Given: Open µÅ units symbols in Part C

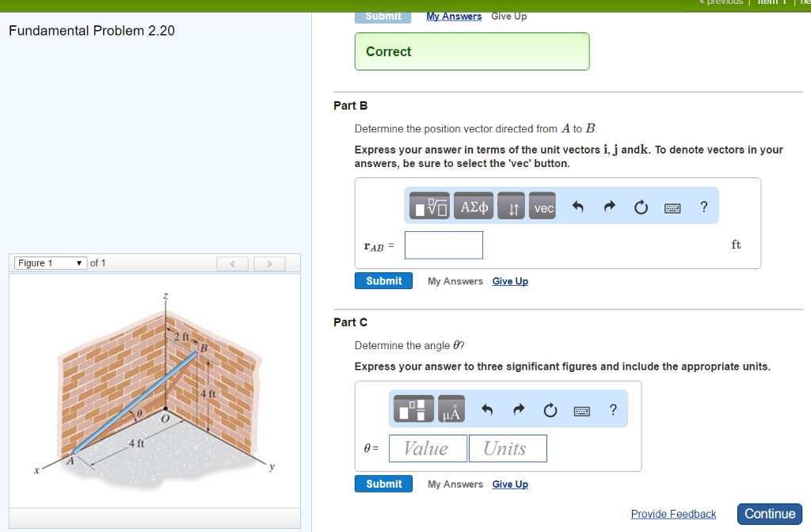Looking at the screenshot, I should point(451,409).
